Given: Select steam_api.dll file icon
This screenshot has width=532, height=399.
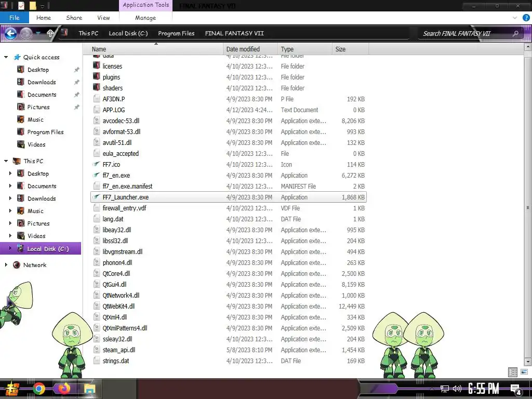Looking at the screenshot, I should (x=97, y=350).
